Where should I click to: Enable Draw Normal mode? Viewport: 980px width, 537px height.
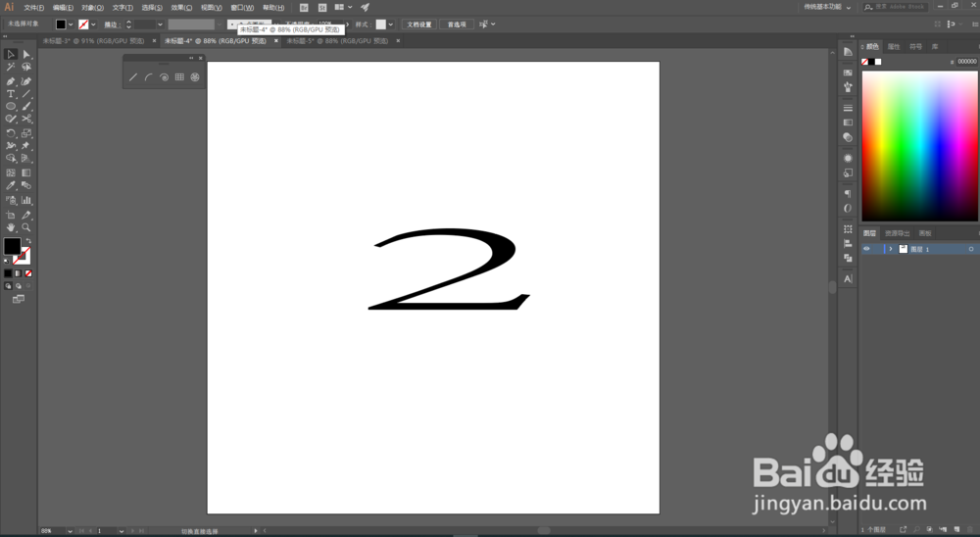point(8,286)
